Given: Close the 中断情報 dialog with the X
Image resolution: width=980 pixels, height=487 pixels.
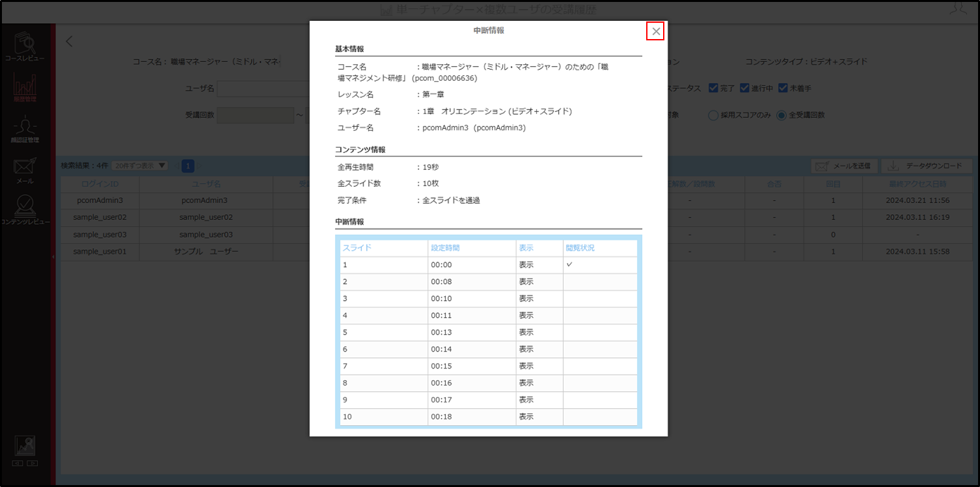Looking at the screenshot, I should click(x=656, y=31).
